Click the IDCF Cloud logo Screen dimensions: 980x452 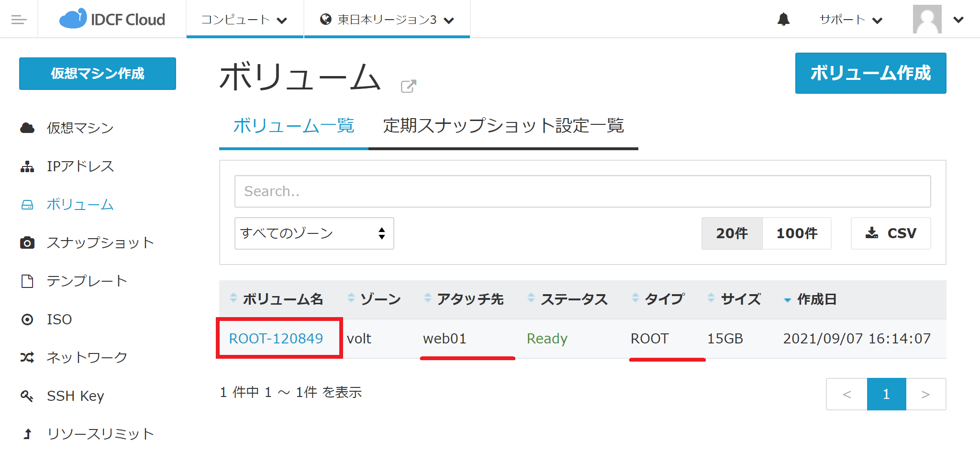(112, 20)
